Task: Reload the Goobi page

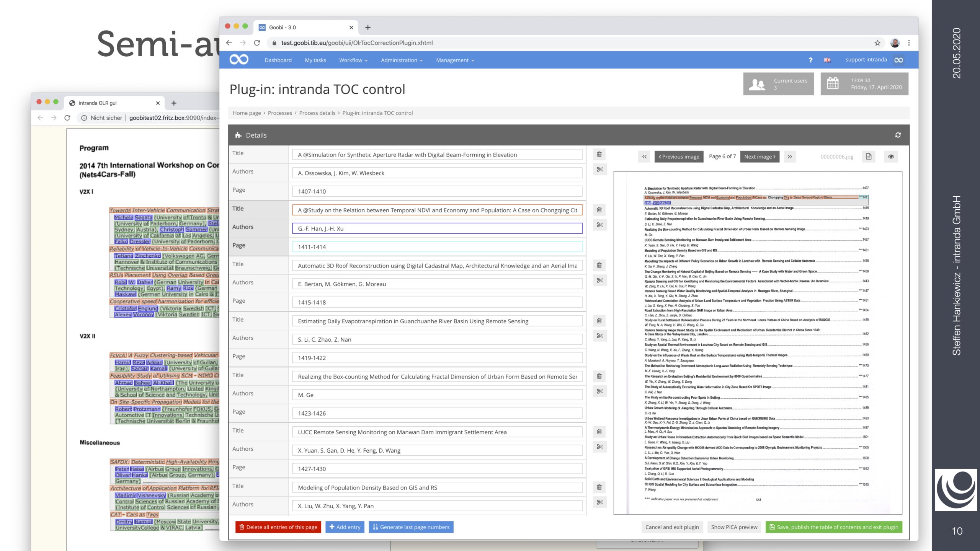Action: (x=257, y=43)
